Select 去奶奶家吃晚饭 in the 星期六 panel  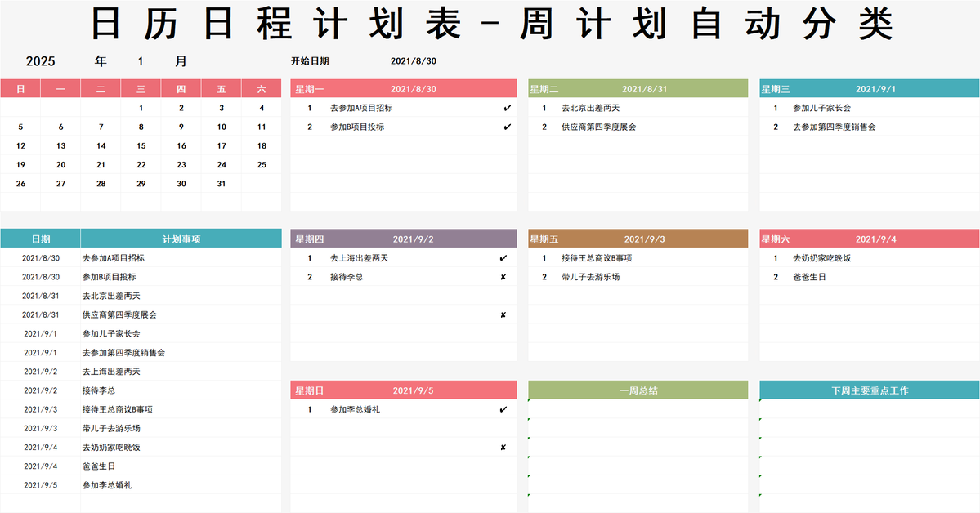coord(822,258)
